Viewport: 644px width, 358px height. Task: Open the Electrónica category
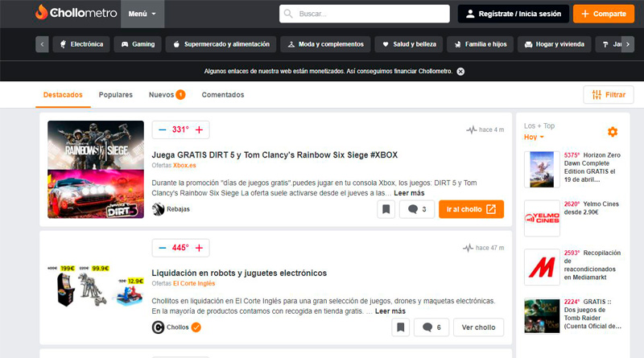click(x=81, y=44)
